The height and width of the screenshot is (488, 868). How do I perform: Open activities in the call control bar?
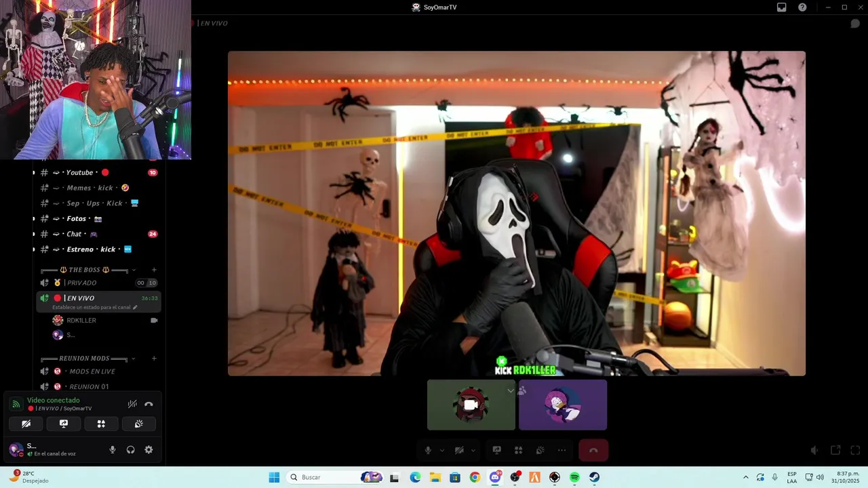point(518,451)
